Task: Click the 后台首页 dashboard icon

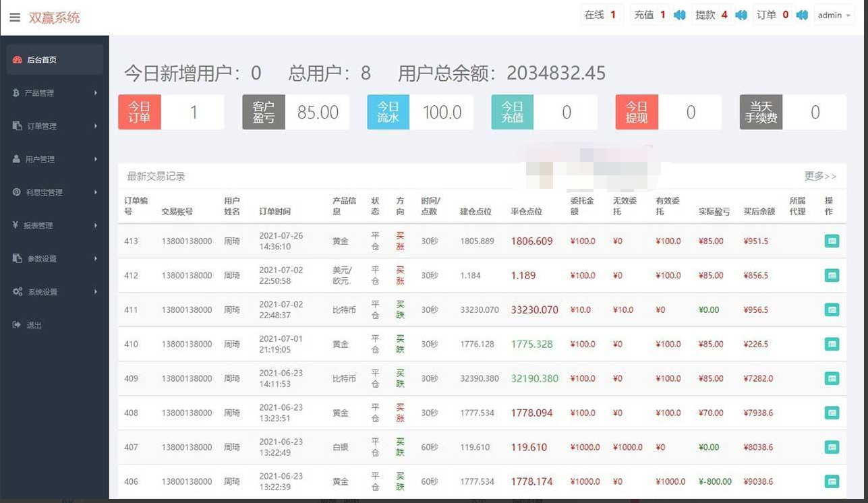Action: (18, 60)
